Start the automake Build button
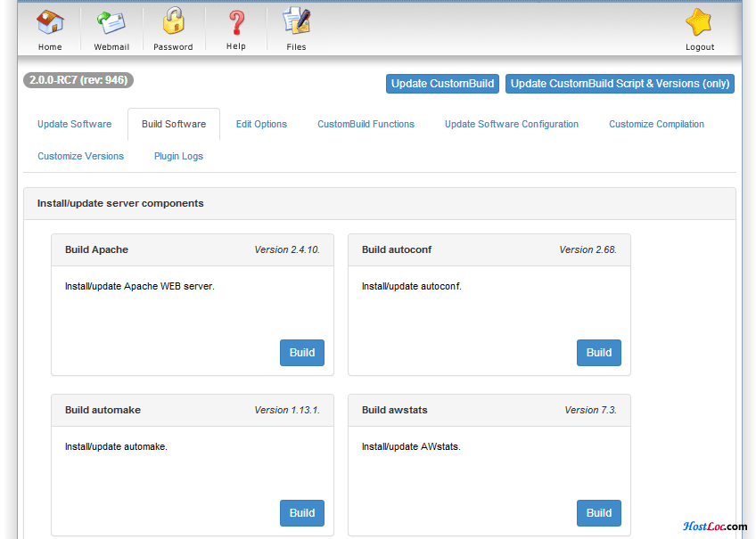756x539 pixels. 302,513
